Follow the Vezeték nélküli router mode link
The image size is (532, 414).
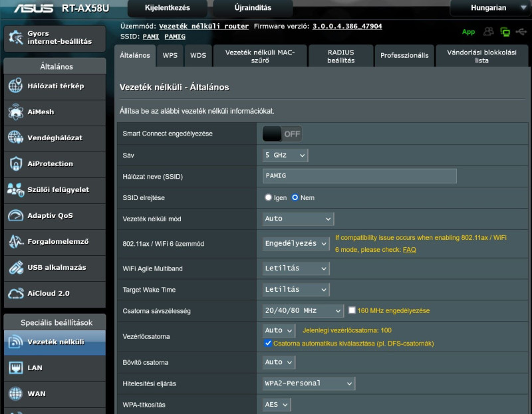[x=203, y=26]
